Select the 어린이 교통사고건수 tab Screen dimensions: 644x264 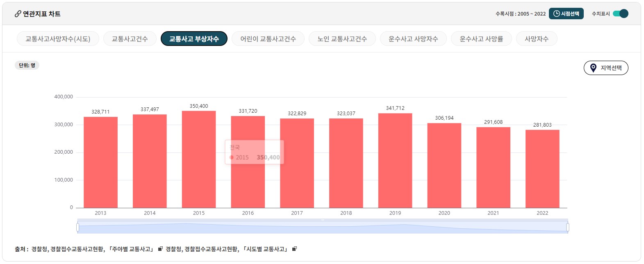tap(268, 39)
